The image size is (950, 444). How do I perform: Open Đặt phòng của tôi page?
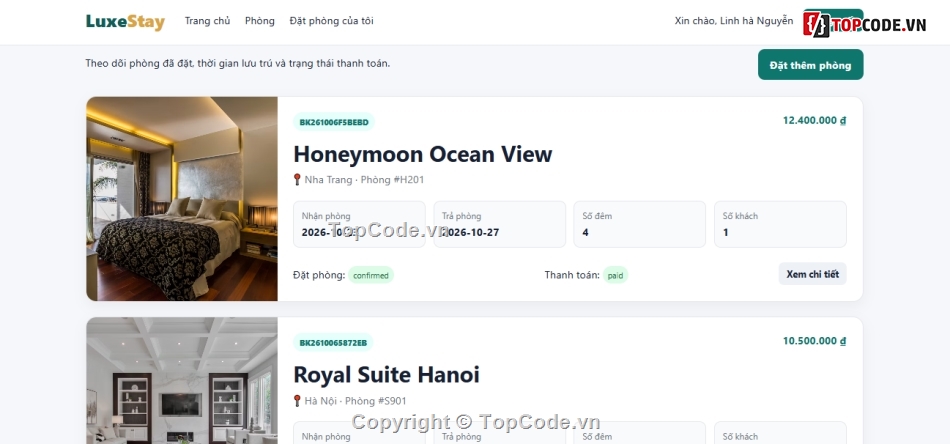tap(331, 21)
